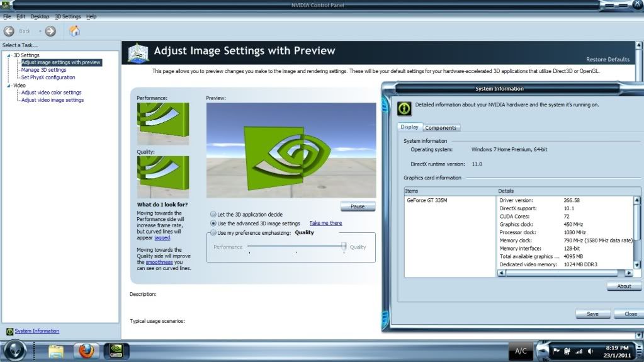Click the Action Center flag tray icon
Screen dimensions: 644x362
[556, 351]
